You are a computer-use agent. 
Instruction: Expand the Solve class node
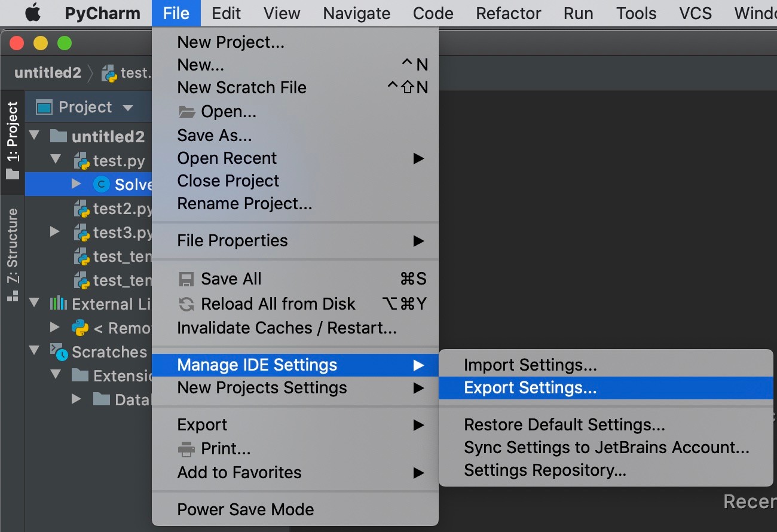point(76,184)
